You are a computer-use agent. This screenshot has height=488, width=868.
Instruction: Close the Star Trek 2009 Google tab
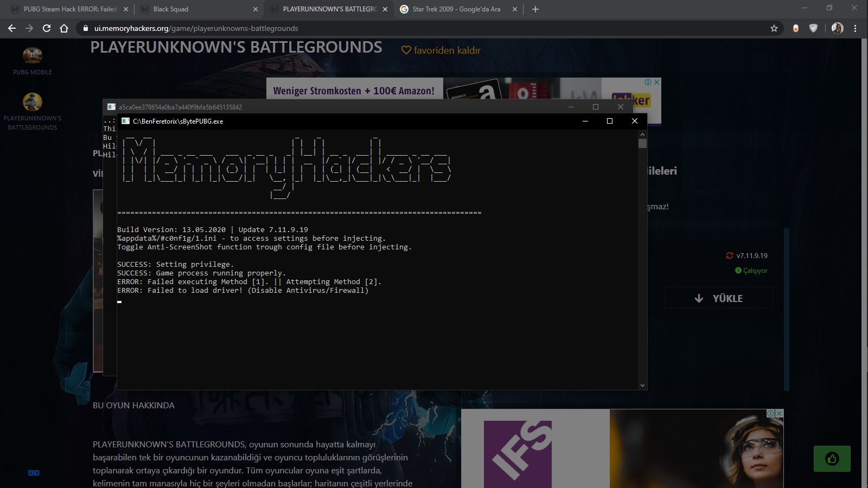[515, 9]
